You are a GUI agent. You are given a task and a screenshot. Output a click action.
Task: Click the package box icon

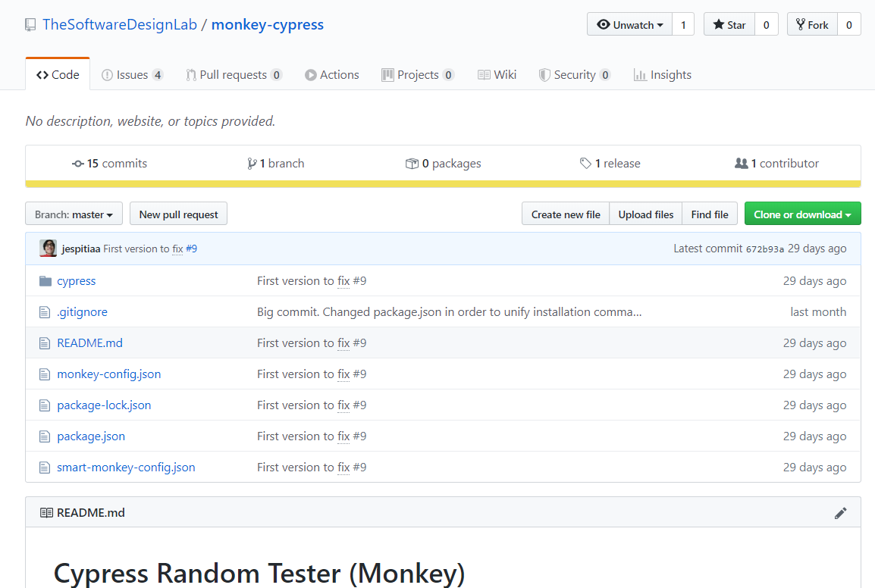coord(412,164)
